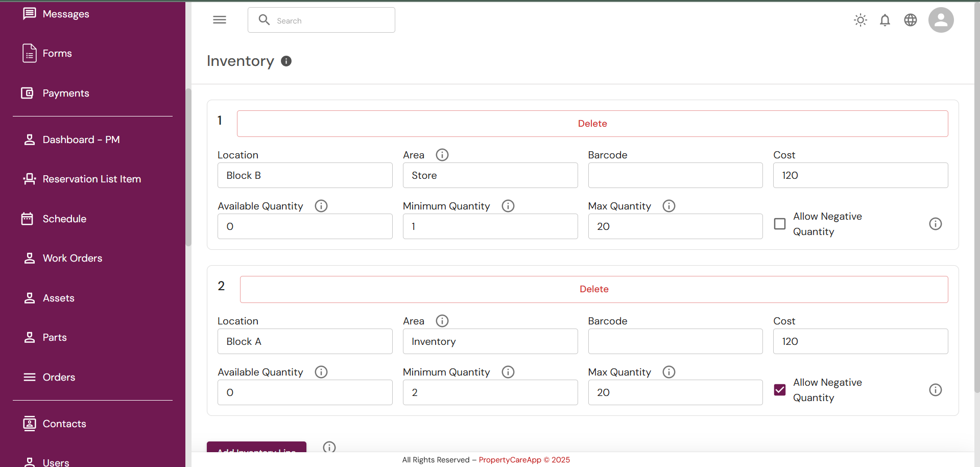Toggle the light/dark theme sun icon
Screen dimensions: 980x467
tap(861, 20)
